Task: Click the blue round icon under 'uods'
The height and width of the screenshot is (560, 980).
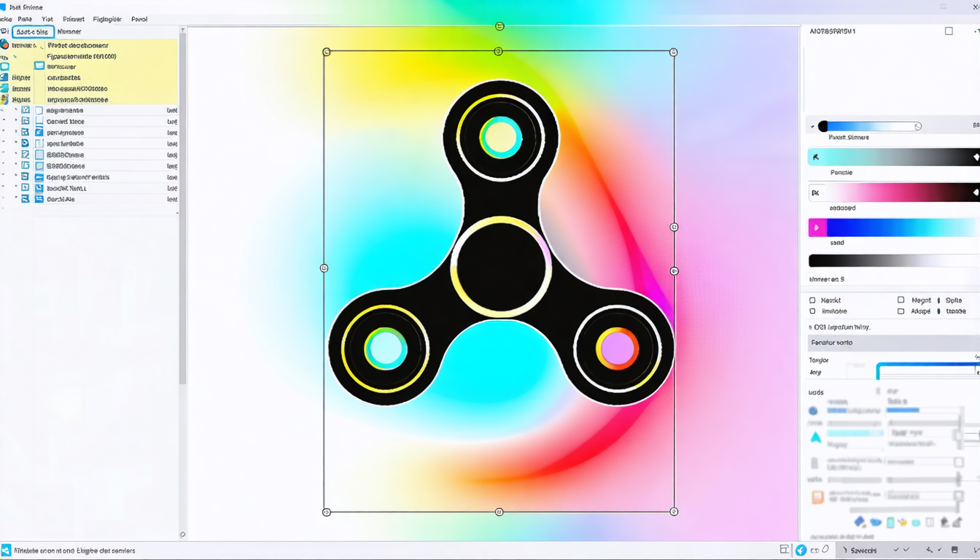Action: [x=813, y=411]
